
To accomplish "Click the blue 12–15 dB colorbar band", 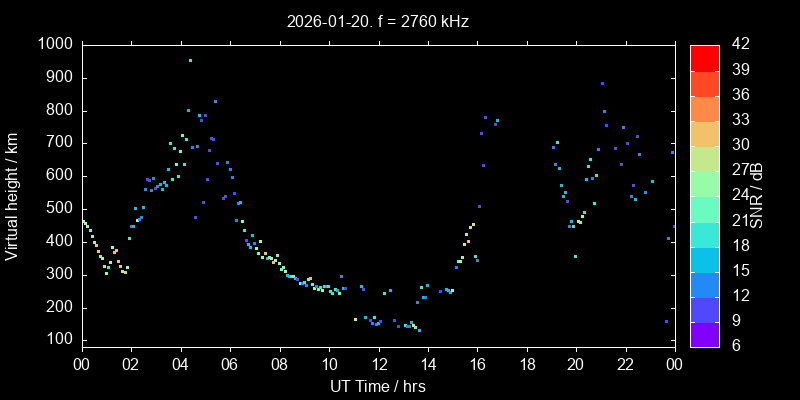I will pos(705,284).
